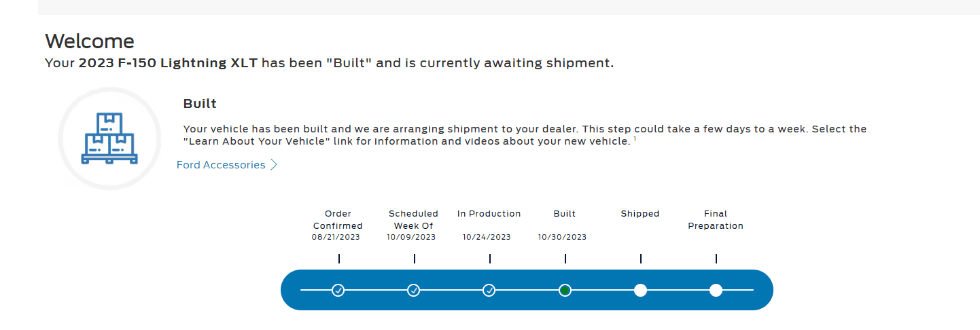Select the Final Preparation timeline label
The height and width of the screenshot is (330, 980).
(716, 219)
